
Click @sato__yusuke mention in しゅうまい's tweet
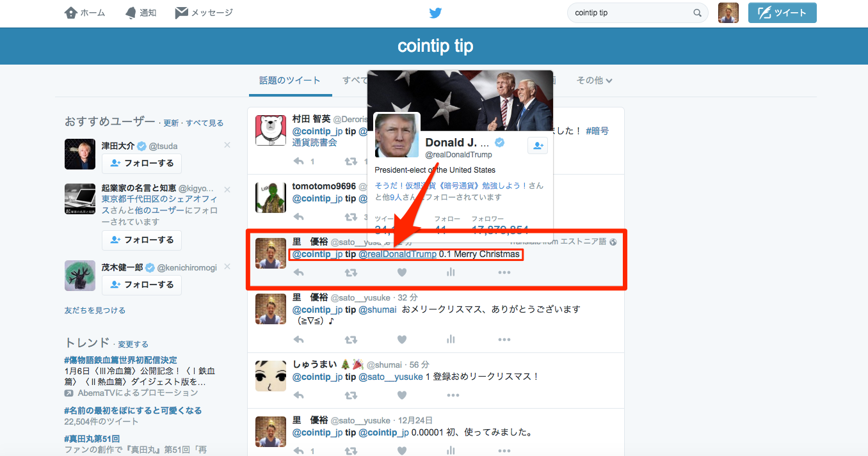pos(391,377)
